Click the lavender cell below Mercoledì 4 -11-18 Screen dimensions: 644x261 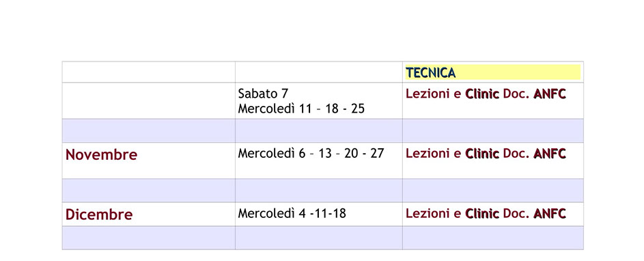point(319,238)
